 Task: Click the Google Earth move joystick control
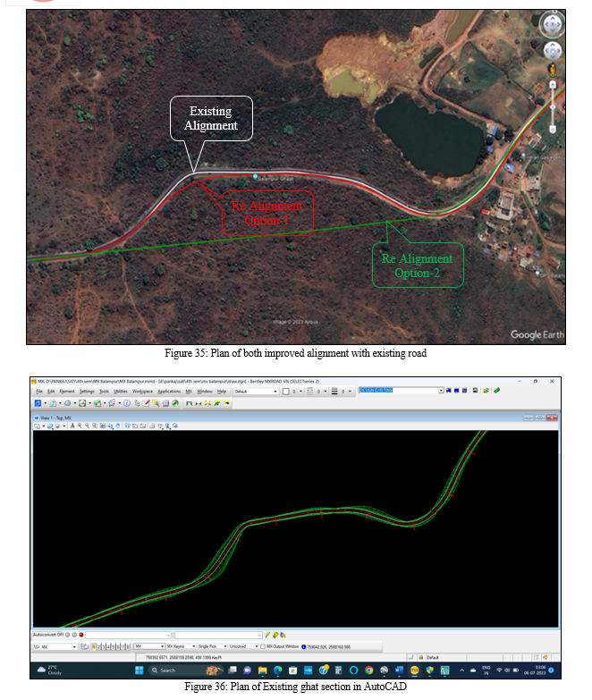553,50
